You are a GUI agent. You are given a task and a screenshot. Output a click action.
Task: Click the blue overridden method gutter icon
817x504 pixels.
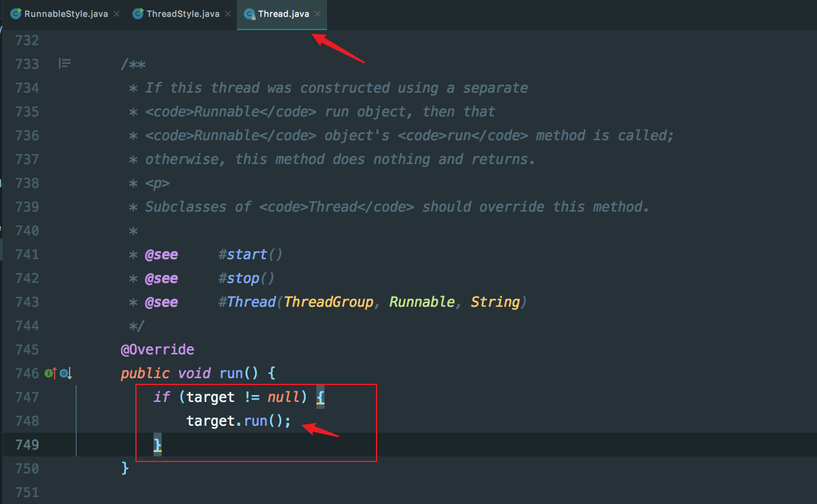point(66,373)
